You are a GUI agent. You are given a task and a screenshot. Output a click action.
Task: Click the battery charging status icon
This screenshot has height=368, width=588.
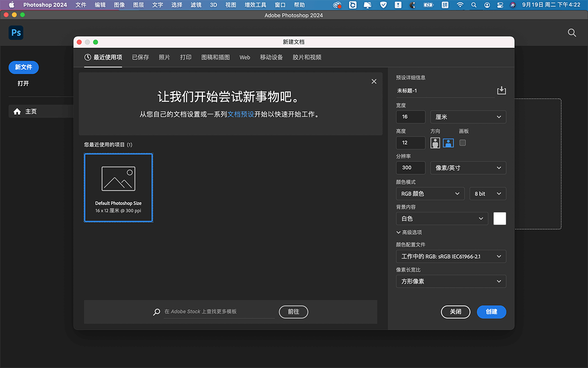click(428, 5)
